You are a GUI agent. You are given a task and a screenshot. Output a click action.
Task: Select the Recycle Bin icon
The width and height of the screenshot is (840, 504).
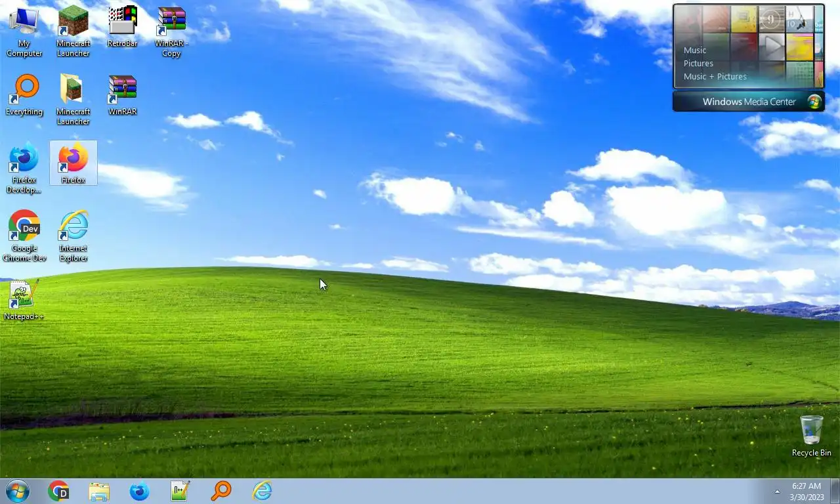811,436
